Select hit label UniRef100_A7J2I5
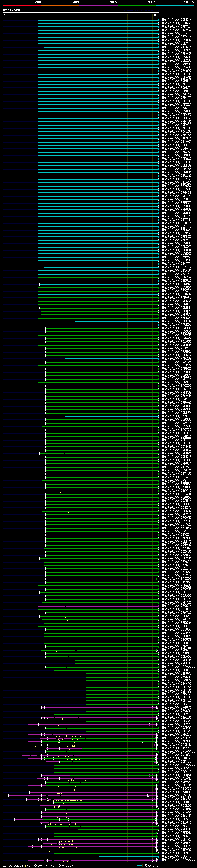Screen dimensions: 197x868 point(177,108)
